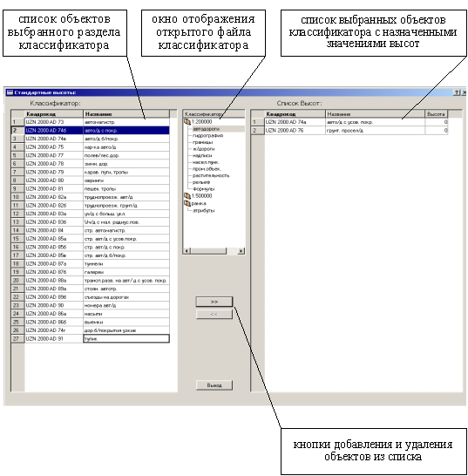Select атрибуты item under рамка
This screenshot has height=476, width=468.
[x=203, y=210]
